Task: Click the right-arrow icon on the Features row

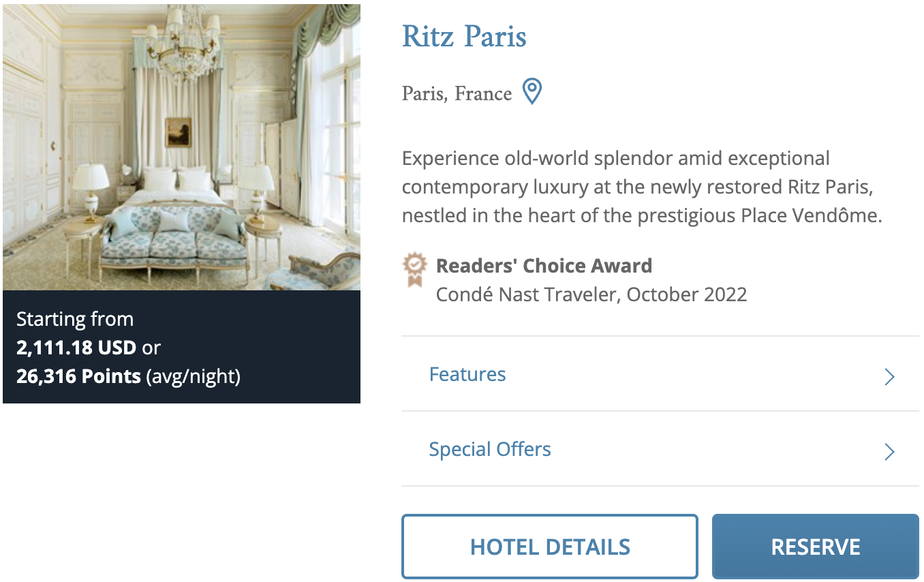Action: click(x=889, y=376)
